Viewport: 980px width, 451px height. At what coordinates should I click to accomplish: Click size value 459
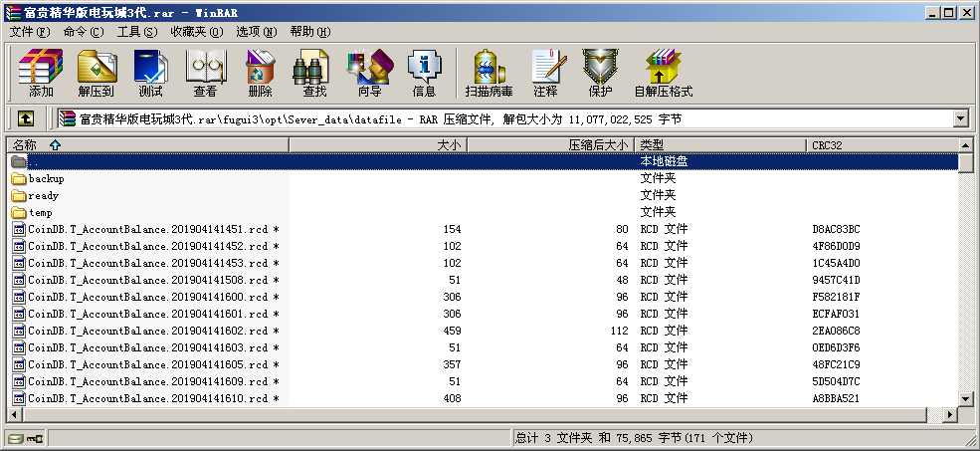[452, 331]
